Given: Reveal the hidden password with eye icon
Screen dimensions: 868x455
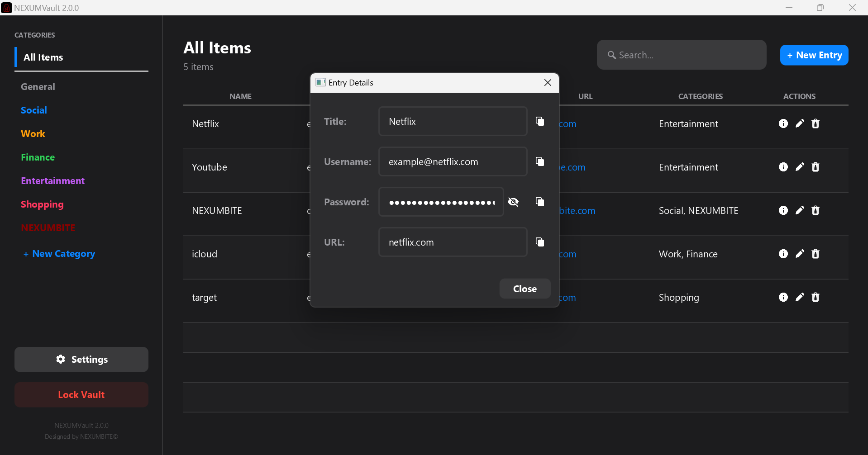Looking at the screenshot, I should click(x=514, y=202).
